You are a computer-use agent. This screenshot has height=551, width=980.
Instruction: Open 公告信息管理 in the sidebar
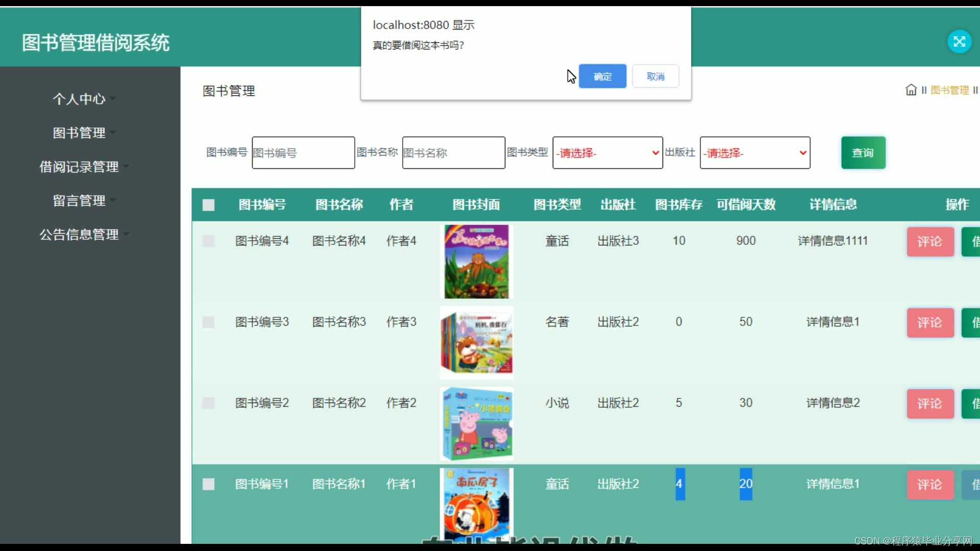click(79, 235)
